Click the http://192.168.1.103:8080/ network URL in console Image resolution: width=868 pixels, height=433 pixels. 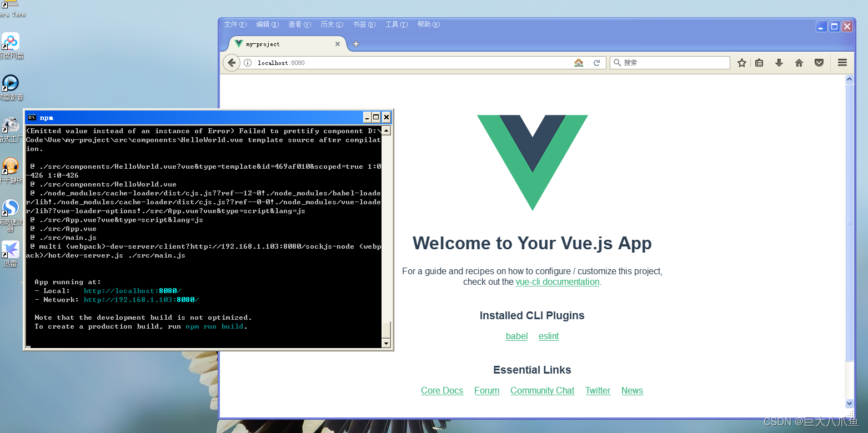142,300
